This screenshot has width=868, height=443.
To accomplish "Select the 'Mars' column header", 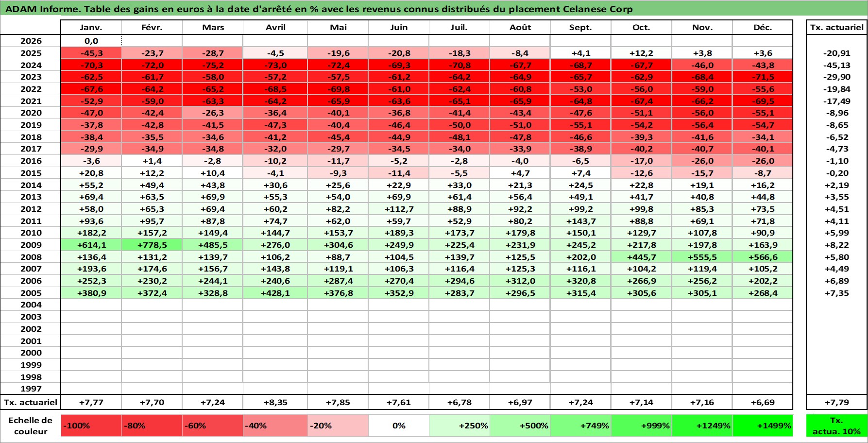I will [x=213, y=28].
